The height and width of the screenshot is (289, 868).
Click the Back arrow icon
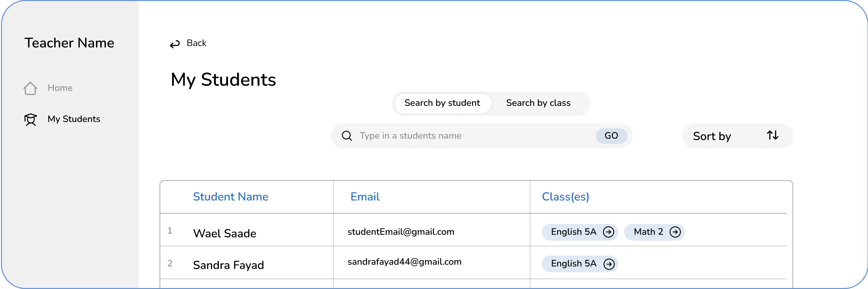(175, 44)
